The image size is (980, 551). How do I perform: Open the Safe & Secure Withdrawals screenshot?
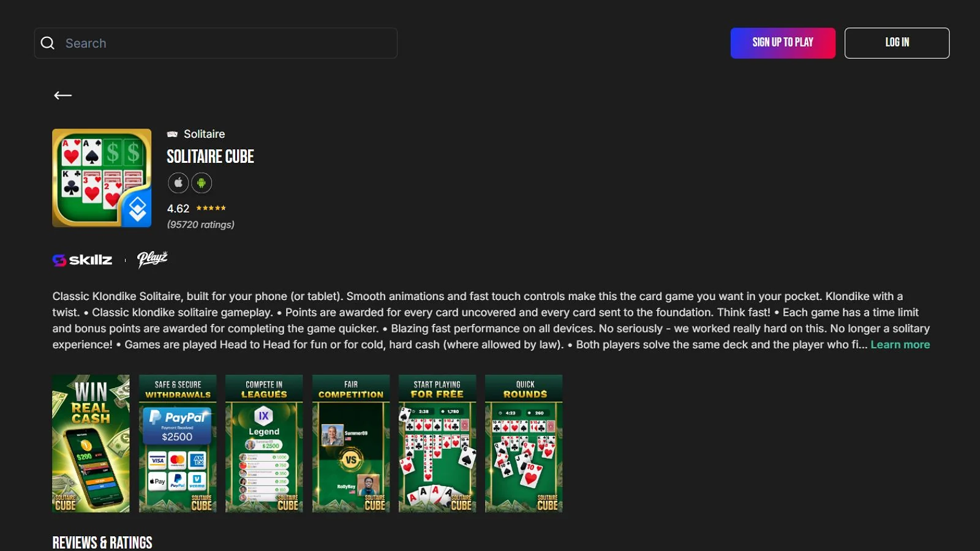[x=178, y=443]
